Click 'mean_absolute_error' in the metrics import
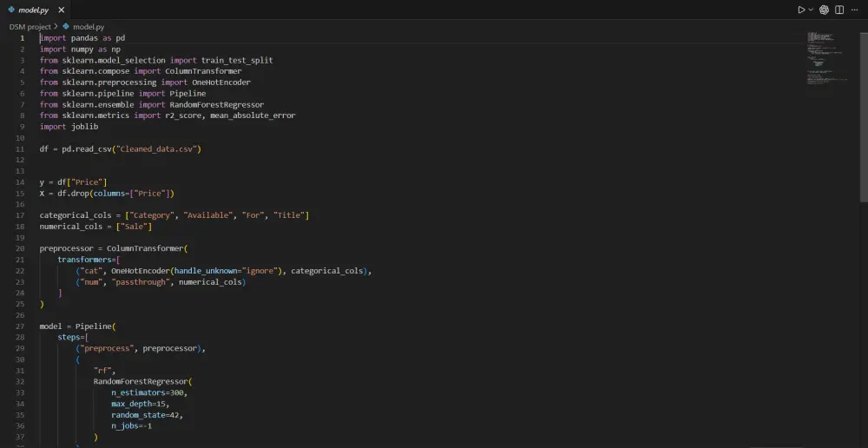The image size is (868, 448). [253, 115]
